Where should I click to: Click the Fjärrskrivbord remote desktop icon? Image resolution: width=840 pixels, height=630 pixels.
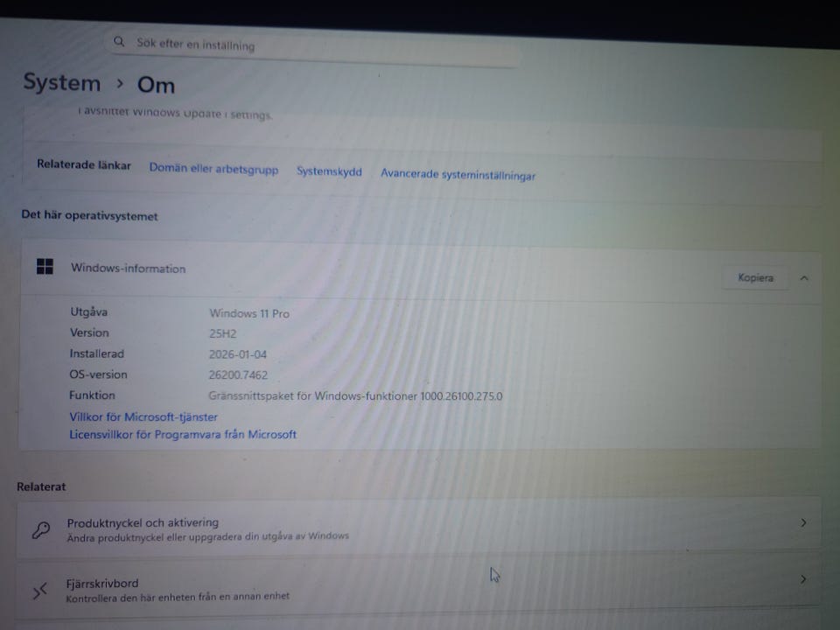[39, 591]
